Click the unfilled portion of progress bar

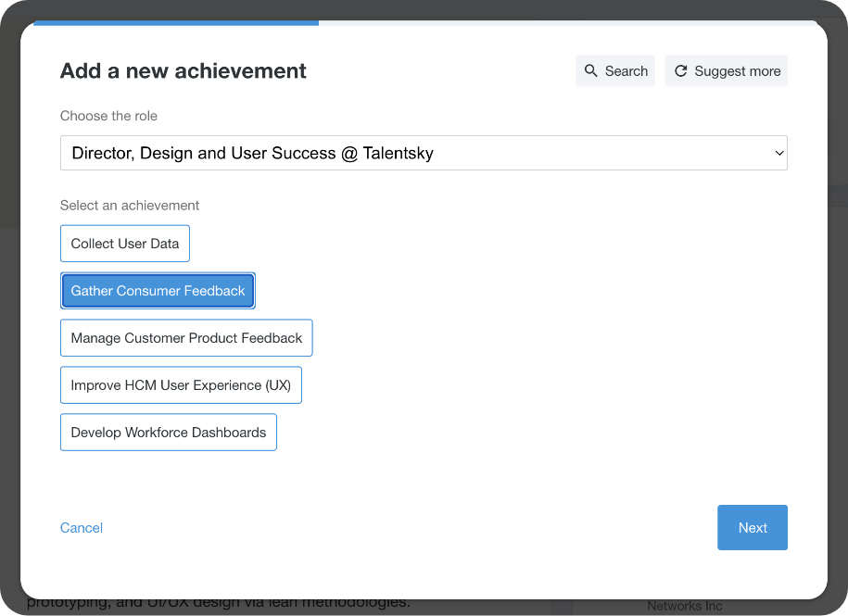click(x=568, y=22)
